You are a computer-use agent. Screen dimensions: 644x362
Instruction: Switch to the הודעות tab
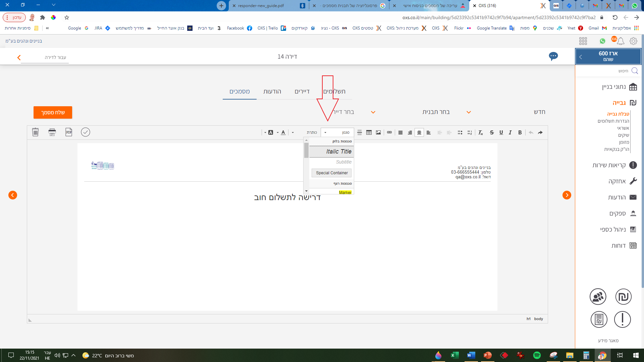(272, 92)
